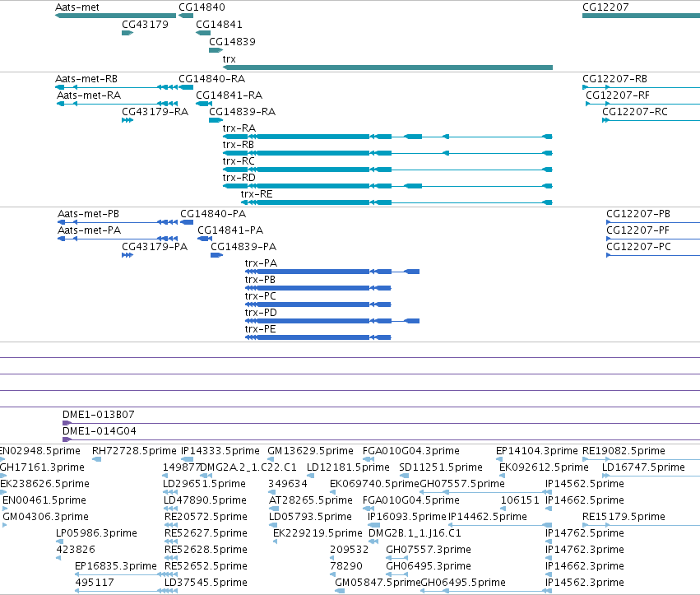
Task: Click the CG14841-RA transcript label
Action: pos(229,95)
